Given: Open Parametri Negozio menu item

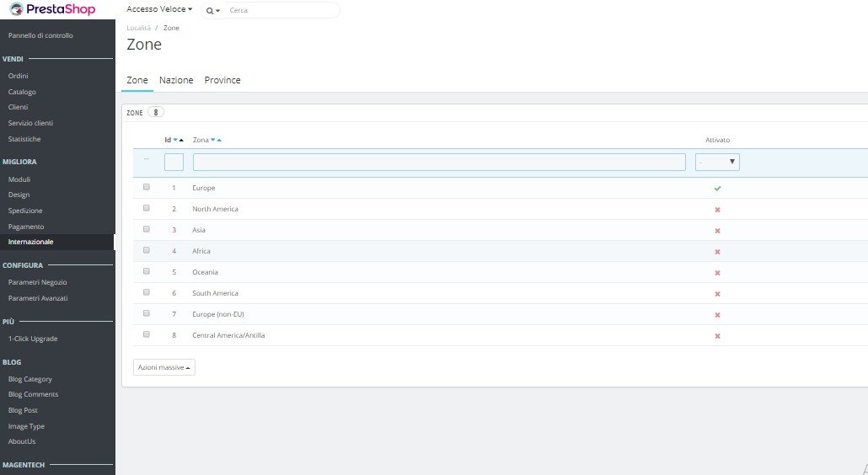Looking at the screenshot, I should (x=38, y=282).
